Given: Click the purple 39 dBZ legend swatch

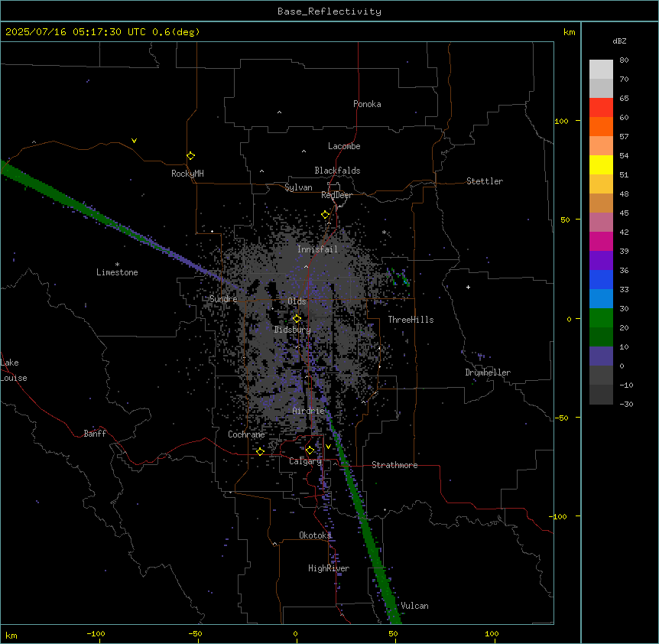Looking at the screenshot, I should point(601,260).
